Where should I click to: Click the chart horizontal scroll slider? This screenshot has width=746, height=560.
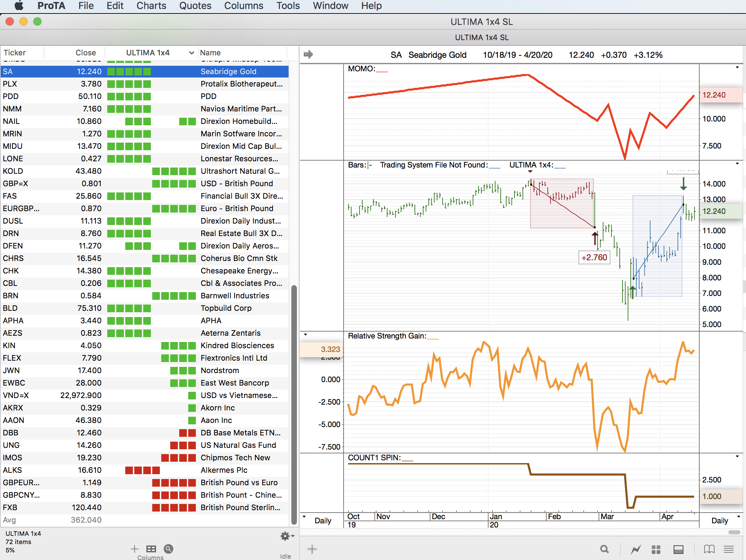[x=734, y=532]
